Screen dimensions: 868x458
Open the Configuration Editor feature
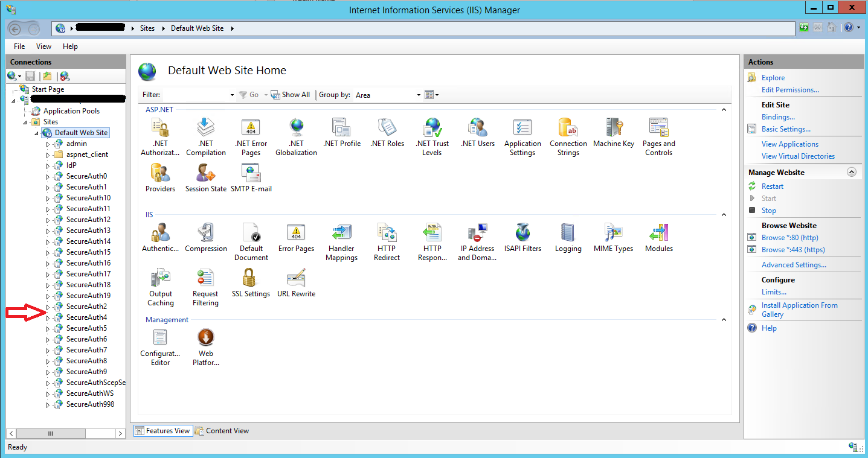160,347
